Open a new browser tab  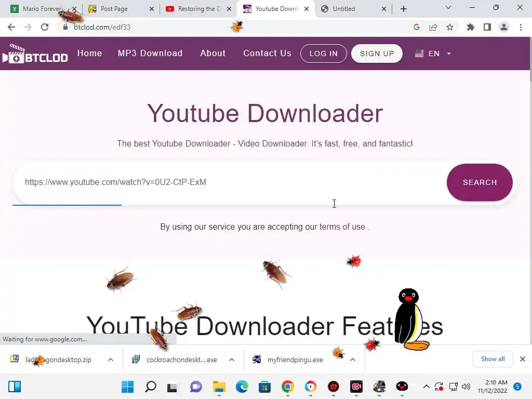click(x=403, y=9)
